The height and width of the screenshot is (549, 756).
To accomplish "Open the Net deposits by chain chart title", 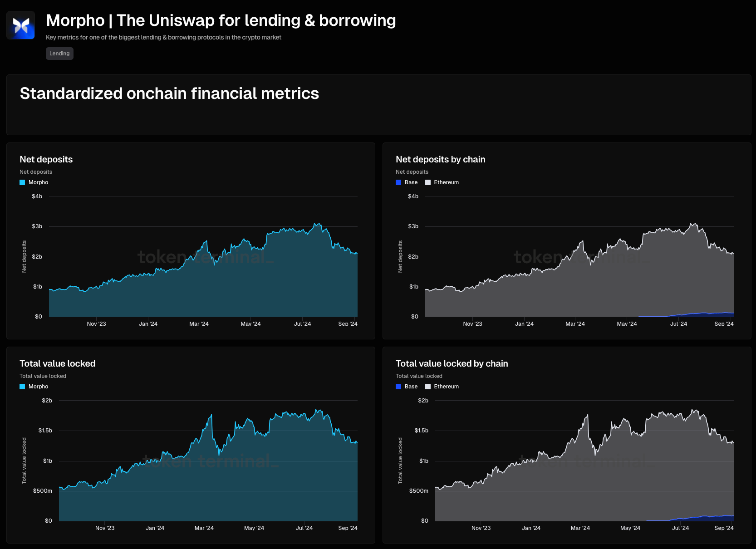I will click(440, 159).
